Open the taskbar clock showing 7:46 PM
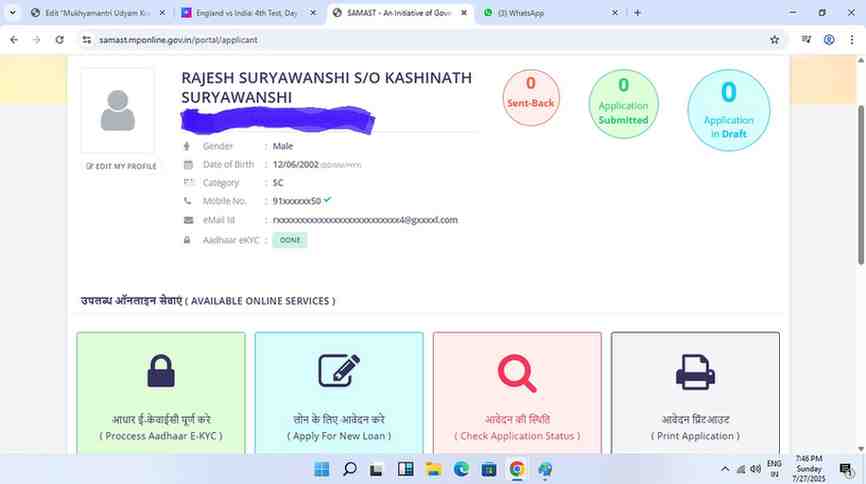The height and width of the screenshot is (484, 866). (809, 469)
